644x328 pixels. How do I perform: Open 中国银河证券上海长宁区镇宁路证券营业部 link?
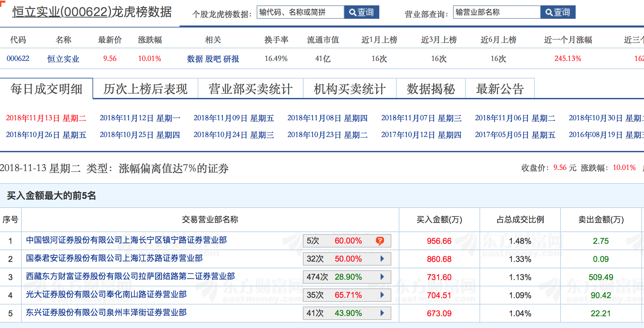click(126, 240)
